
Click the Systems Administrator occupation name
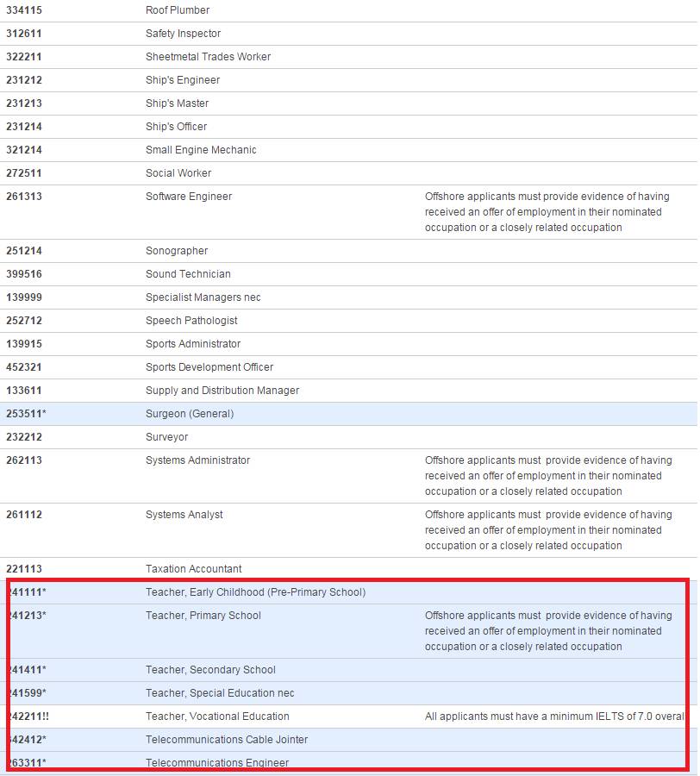coord(197,460)
